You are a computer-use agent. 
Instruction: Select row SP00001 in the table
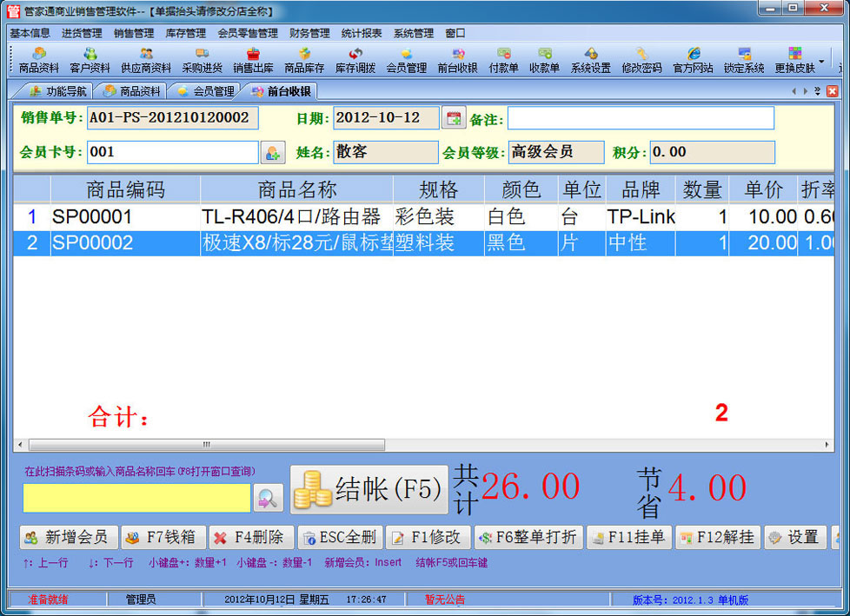(424, 217)
